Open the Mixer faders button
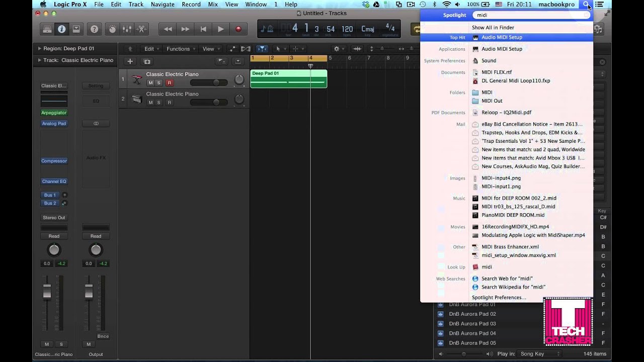Viewport: 644px width, 362px height. coord(127,29)
